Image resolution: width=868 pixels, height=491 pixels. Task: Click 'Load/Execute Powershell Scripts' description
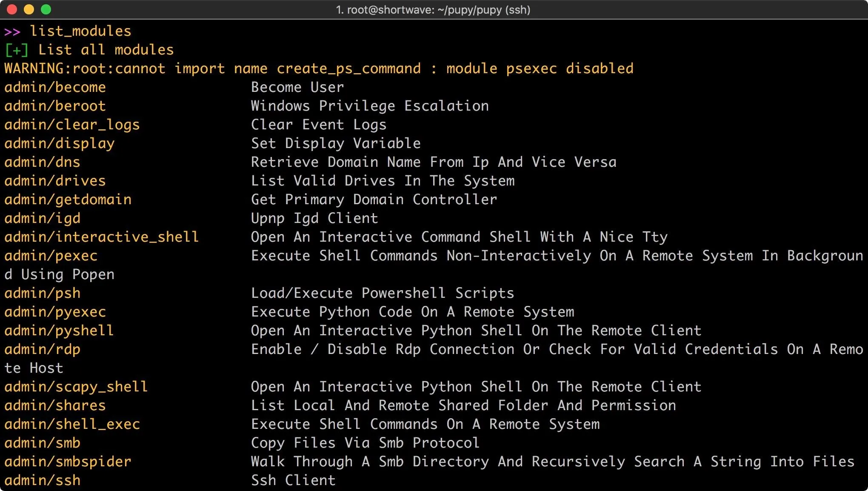[x=383, y=293]
